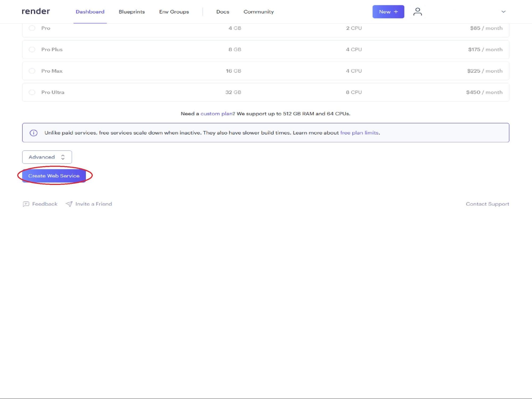Choose the Pro Ultra plan
The height and width of the screenshot is (399, 532).
32,92
